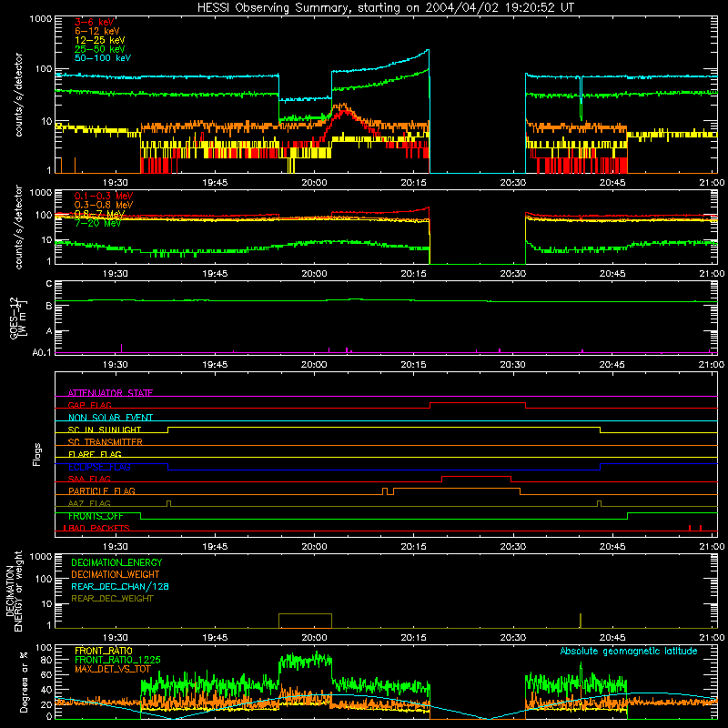Select the ATTENUATOR_STATE flag label
728x728 pixels.
[x=110, y=393]
